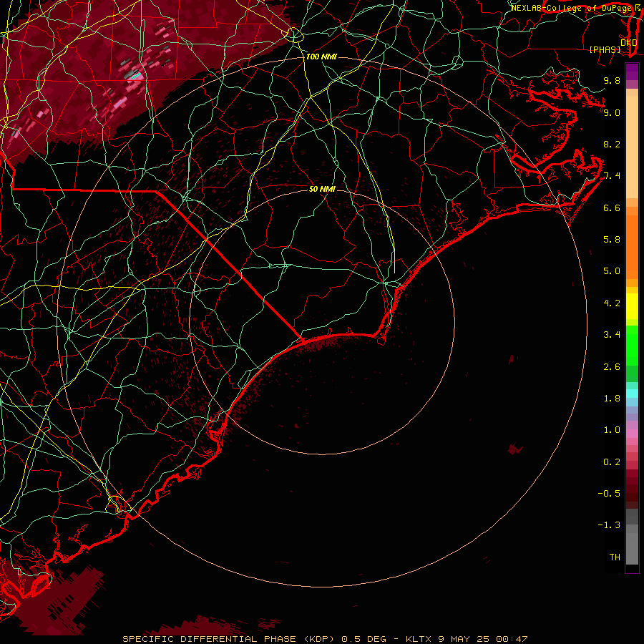
Task: Click the [PHAS] label above color scale
Action: [x=605, y=50]
